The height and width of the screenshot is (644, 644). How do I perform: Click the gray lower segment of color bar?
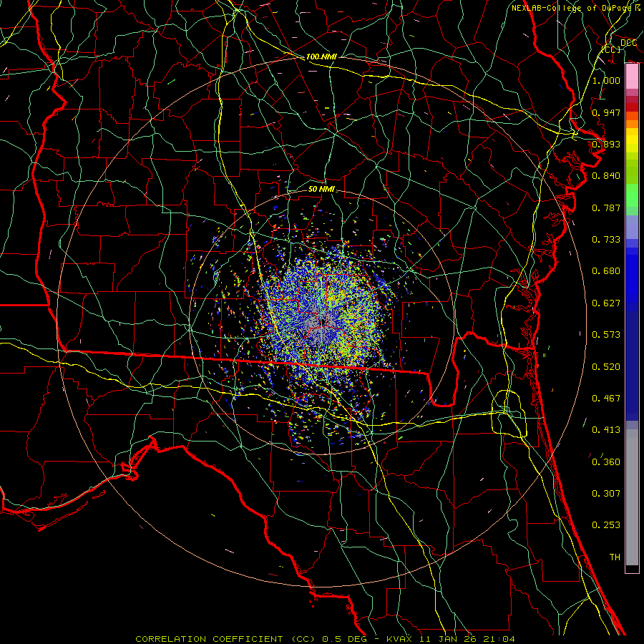click(x=632, y=497)
